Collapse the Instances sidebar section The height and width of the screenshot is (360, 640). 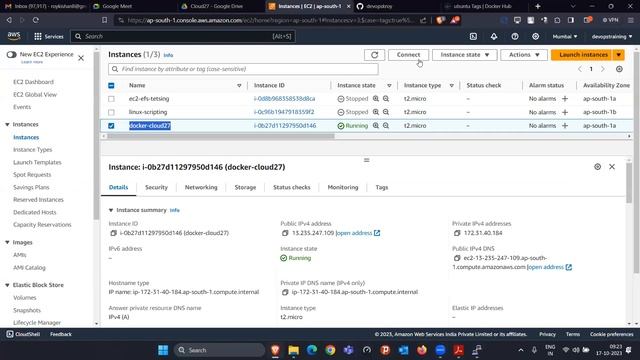tap(7, 124)
